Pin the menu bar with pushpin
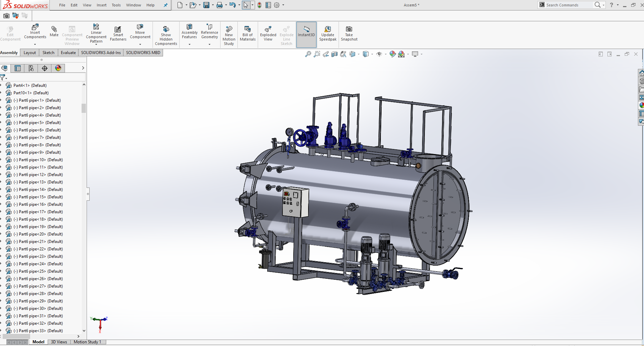Viewport: 644px width, 346px height. pos(165,5)
